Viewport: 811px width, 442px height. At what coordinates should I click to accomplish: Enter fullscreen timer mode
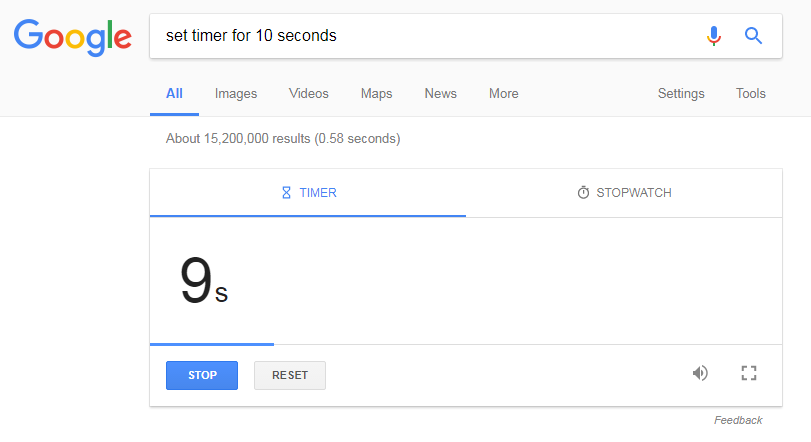[x=749, y=373]
